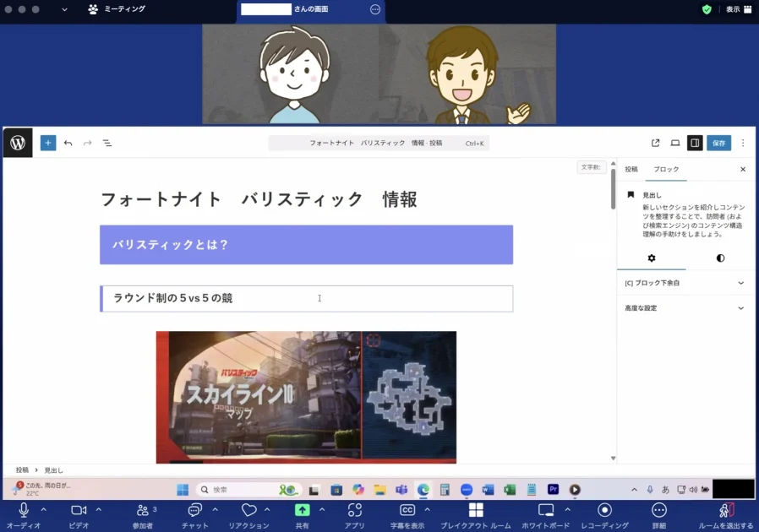Open ブレイクアウト ルーム breakout rooms
Screen dimensions: 759x532
[x=476, y=516]
